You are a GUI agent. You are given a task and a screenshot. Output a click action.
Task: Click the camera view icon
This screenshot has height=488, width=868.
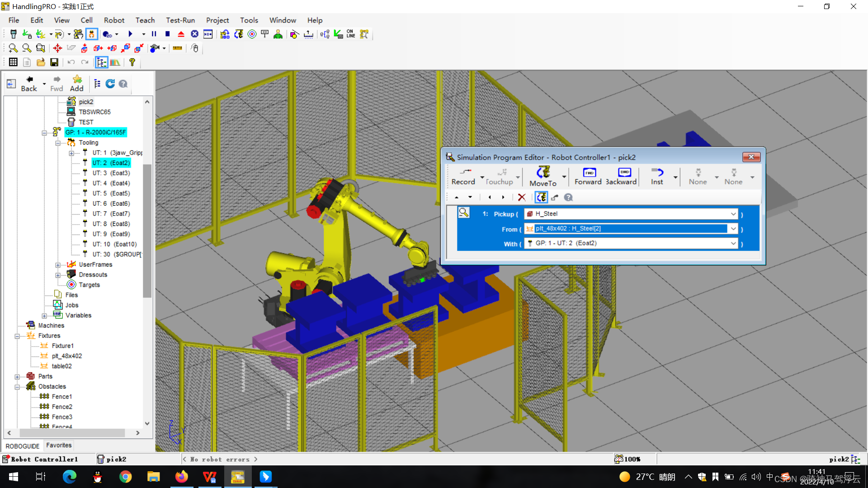[155, 48]
